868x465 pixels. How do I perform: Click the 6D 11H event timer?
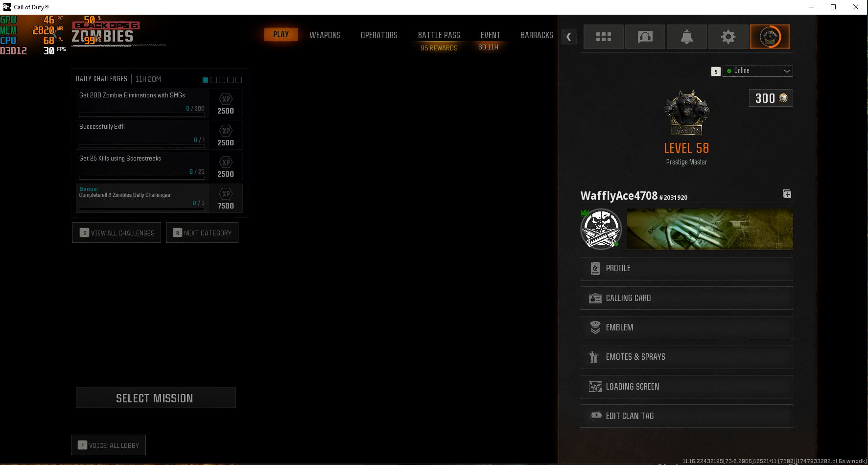pyautogui.click(x=488, y=47)
